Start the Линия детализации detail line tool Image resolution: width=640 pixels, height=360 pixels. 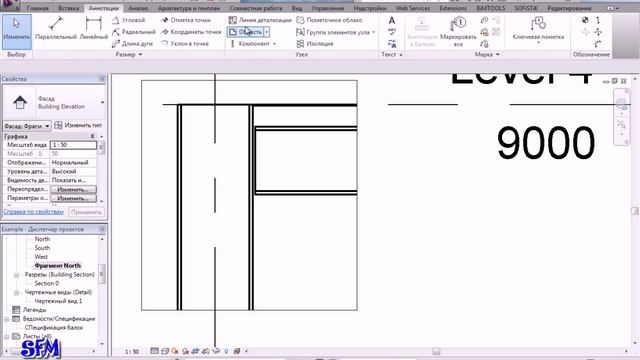pyautogui.click(x=260, y=20)
